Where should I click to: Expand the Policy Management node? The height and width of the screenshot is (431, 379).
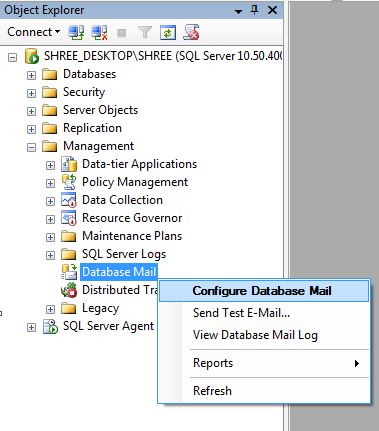50,183
